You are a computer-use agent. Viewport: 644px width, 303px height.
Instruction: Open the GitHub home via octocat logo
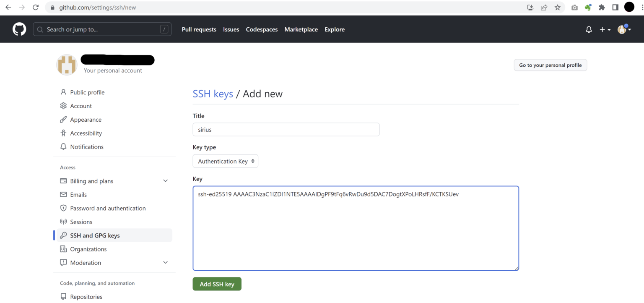point(19,29)
